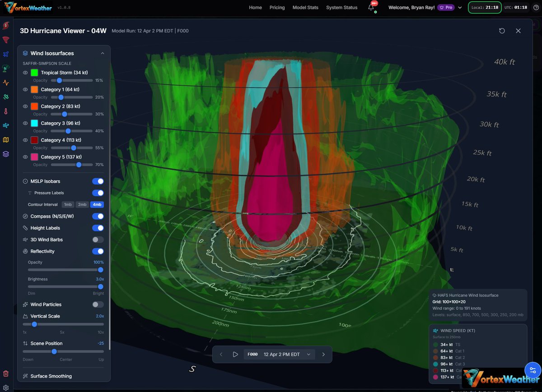Click the Local time display

tap(485, 8)
